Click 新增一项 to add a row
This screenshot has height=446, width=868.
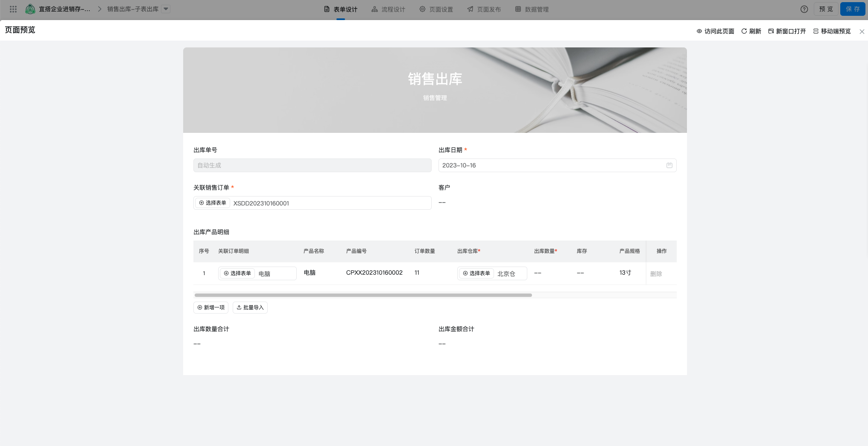click(x=211, y=308)
